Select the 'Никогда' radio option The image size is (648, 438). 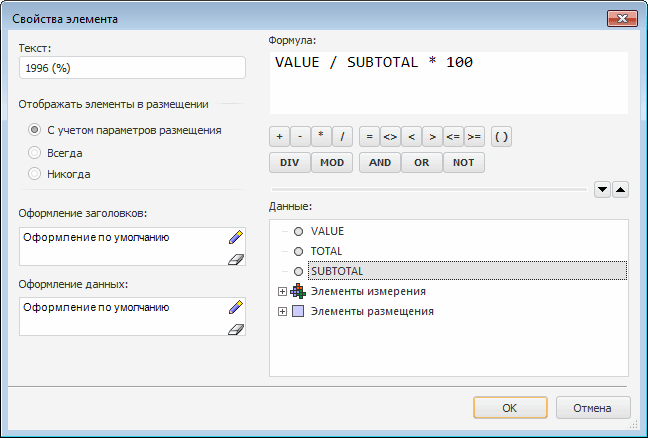coord(35,174)
